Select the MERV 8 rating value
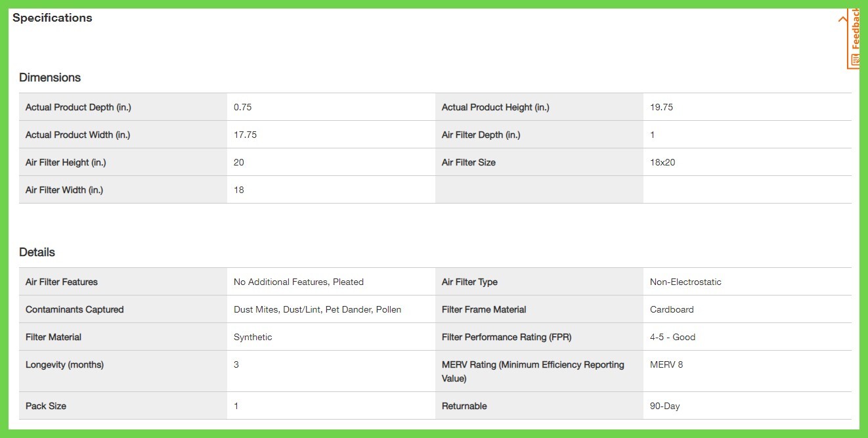 pyautogui.click(x=666, y=364)
